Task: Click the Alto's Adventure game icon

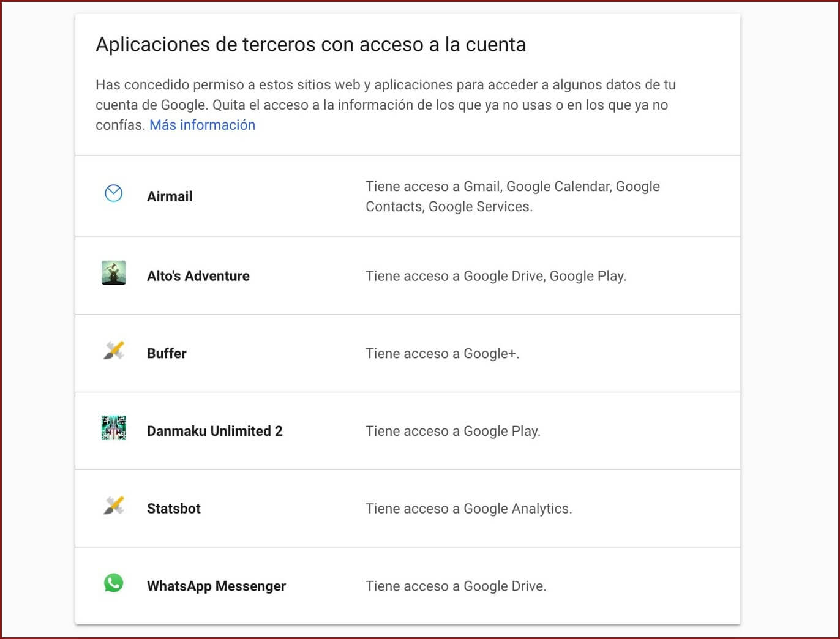Action: pyautogui.click(x=113, y=273)
